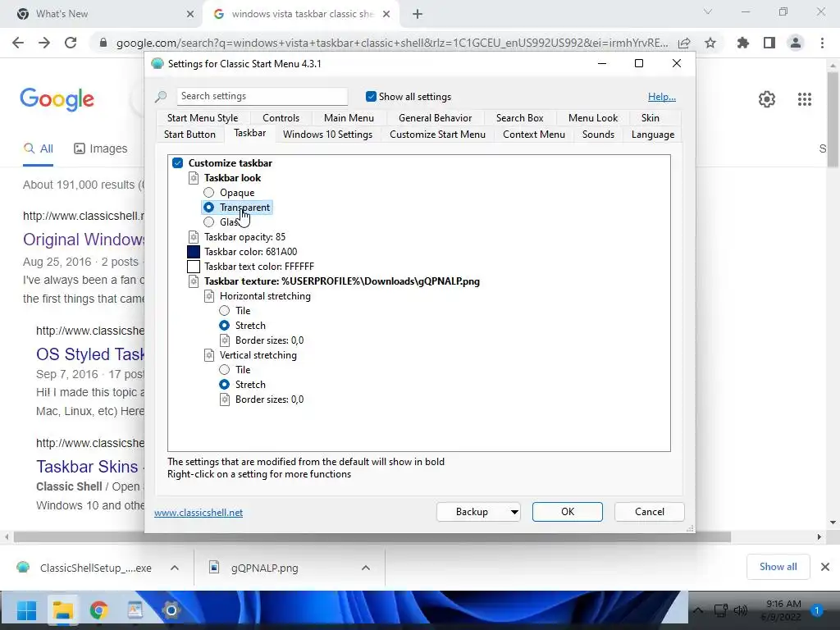Click the Search settings input field
Image resolution: width=840 pixels, height=630 pixels.
pos(262,97)
